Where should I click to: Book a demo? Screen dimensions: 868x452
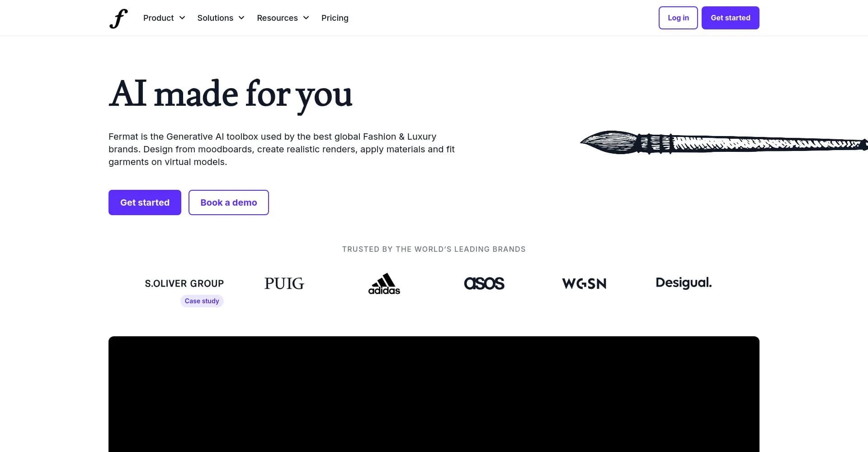229,202
